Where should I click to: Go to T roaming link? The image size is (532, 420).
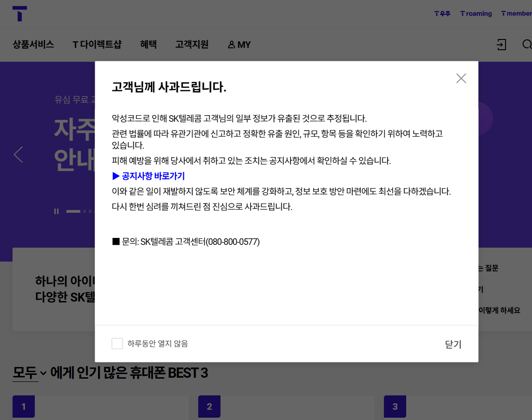[476, 13]
